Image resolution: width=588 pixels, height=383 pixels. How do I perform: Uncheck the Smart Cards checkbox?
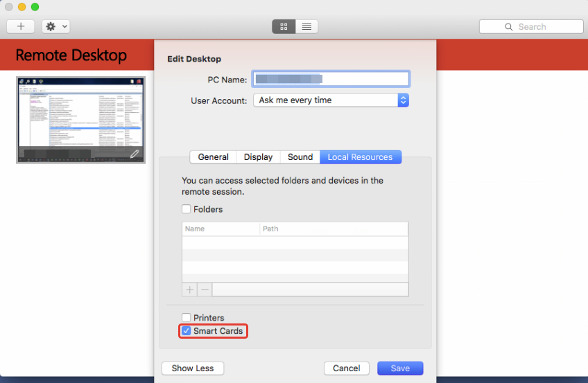click(186, 331)
